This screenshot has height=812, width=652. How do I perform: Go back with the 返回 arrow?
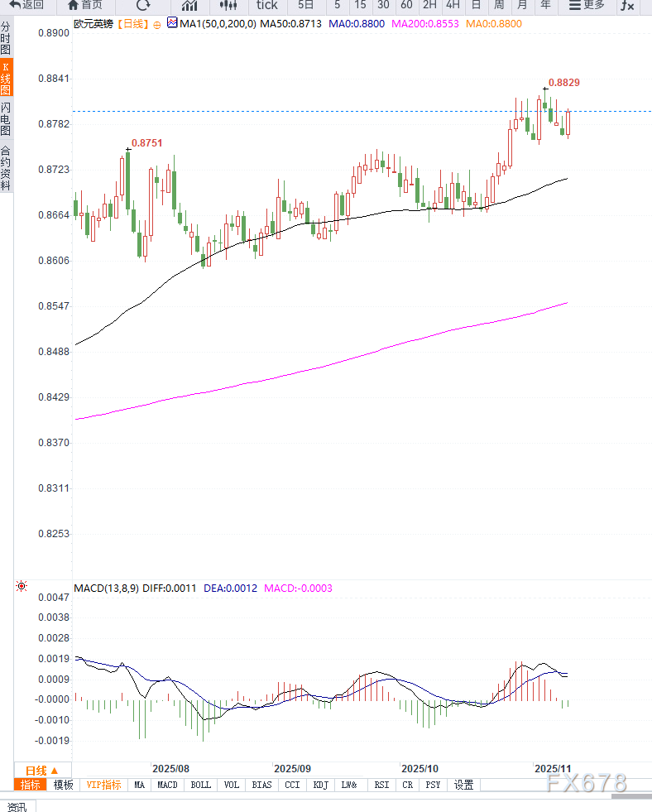tap(26, 5)
